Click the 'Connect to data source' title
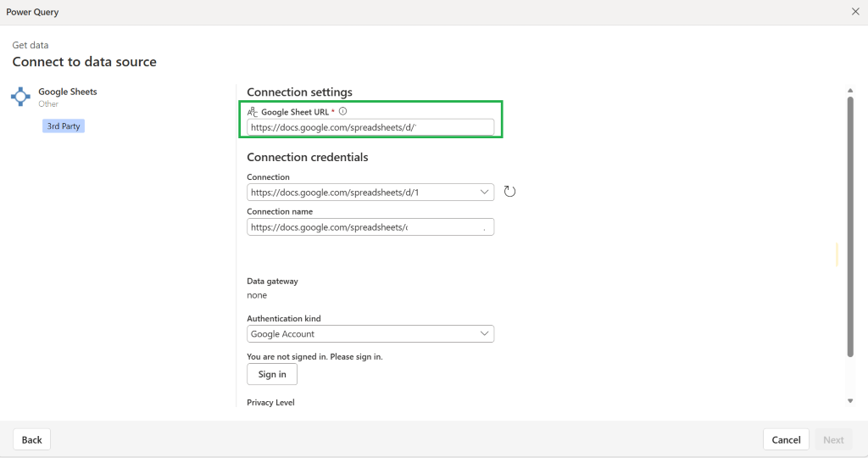 click(x=85, y=61)
